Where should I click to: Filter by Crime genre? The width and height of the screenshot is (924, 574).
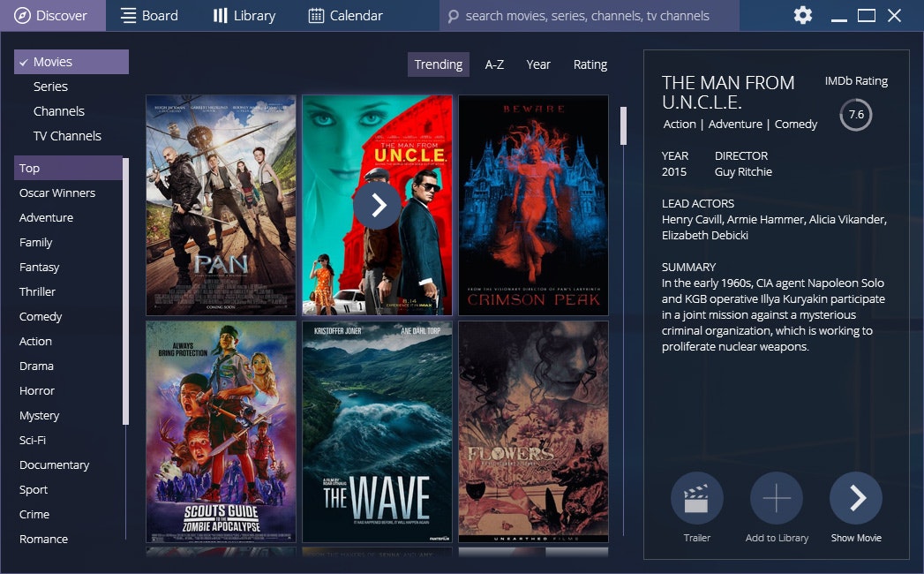[x=34, y=515]
